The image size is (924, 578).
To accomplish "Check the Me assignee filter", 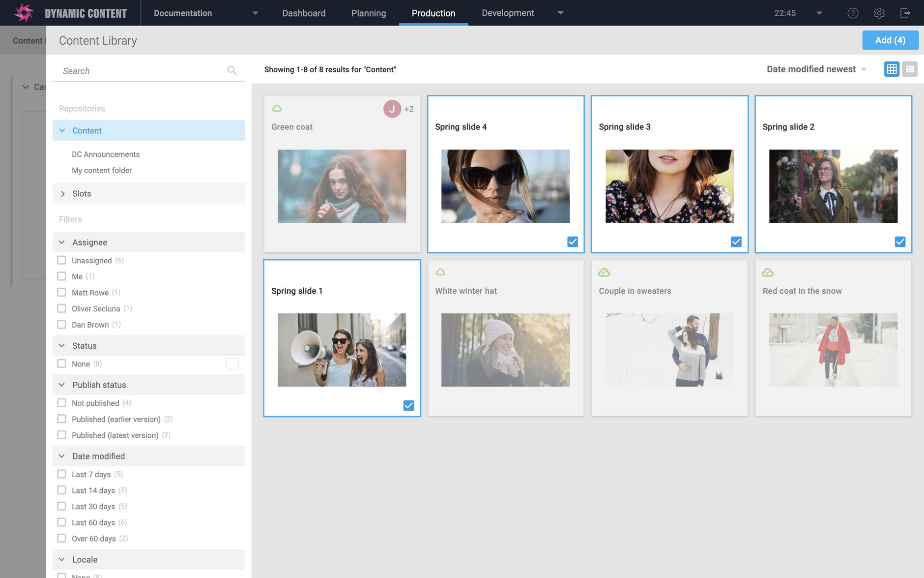I will tap(61, 276).
